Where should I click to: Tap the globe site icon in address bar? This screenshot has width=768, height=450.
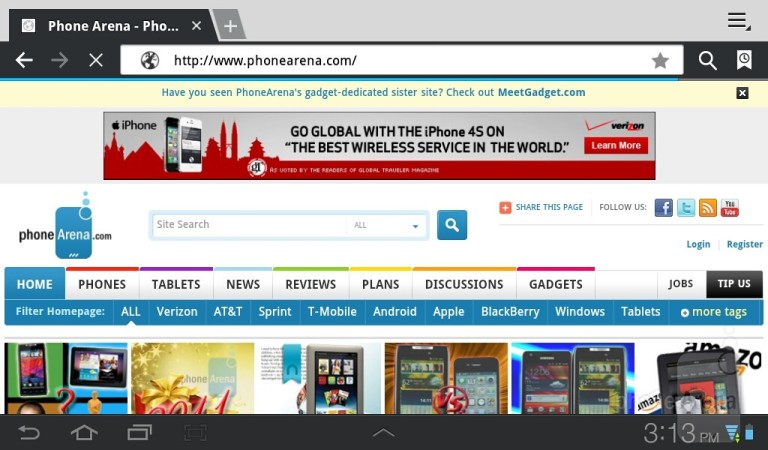pyautogui.click(x=150, y=60)
